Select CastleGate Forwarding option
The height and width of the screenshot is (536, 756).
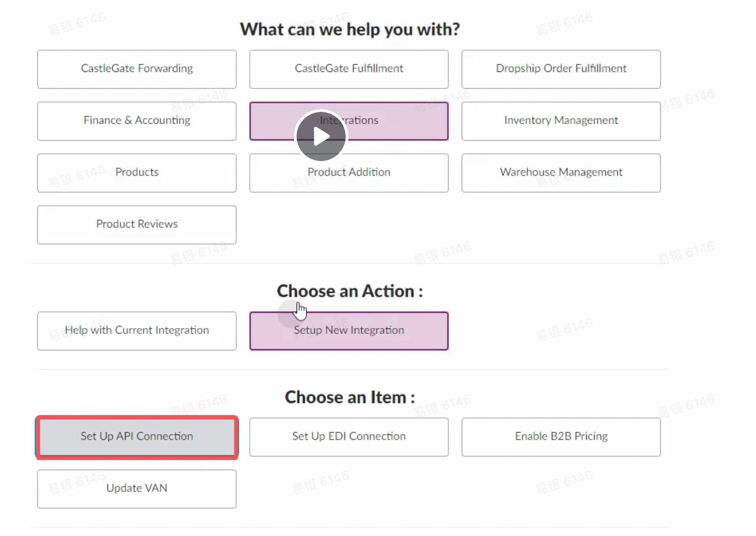tap(136, 69)
